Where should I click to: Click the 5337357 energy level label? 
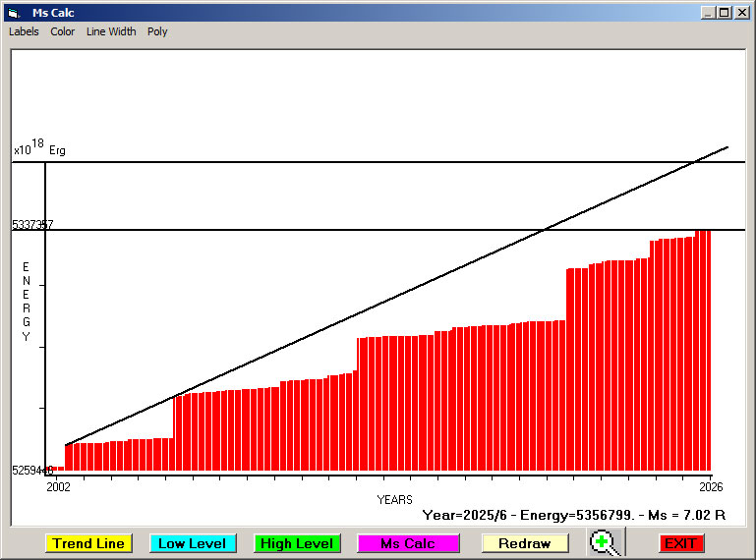click(x=32, y=225)
